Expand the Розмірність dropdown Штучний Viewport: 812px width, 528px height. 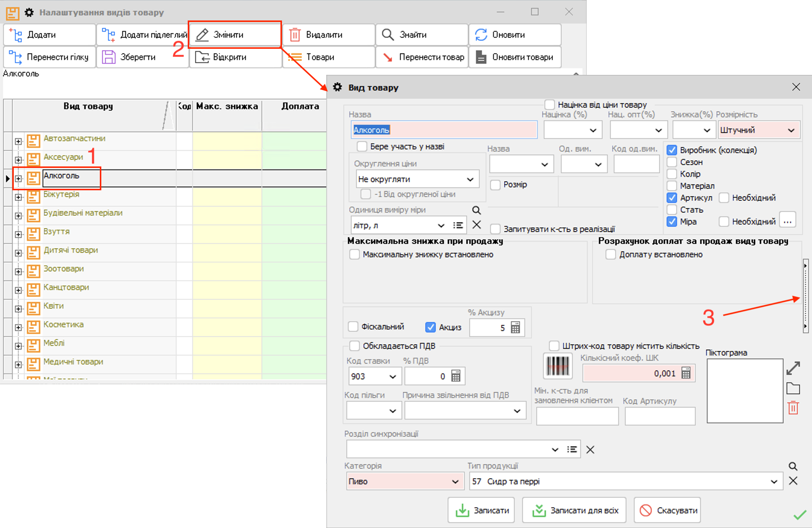tap(791, 130)
